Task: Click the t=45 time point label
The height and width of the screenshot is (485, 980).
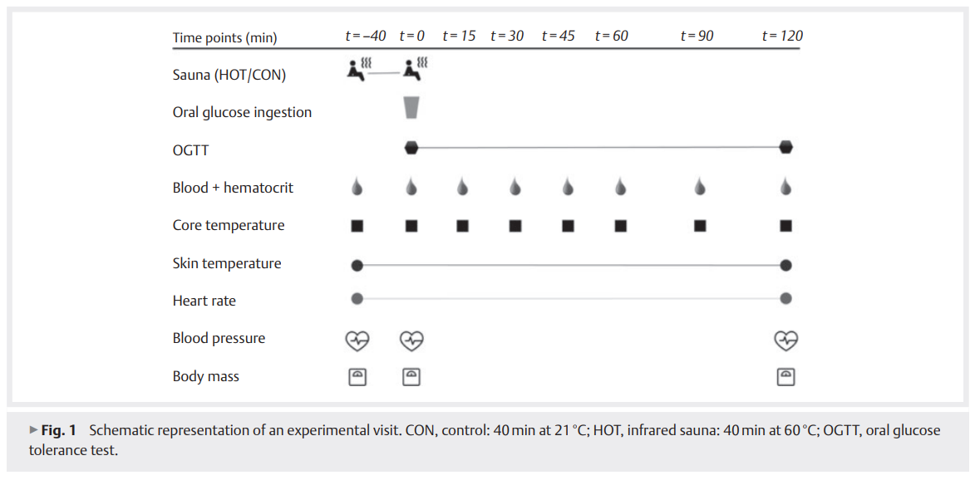Action: point(558,37)
